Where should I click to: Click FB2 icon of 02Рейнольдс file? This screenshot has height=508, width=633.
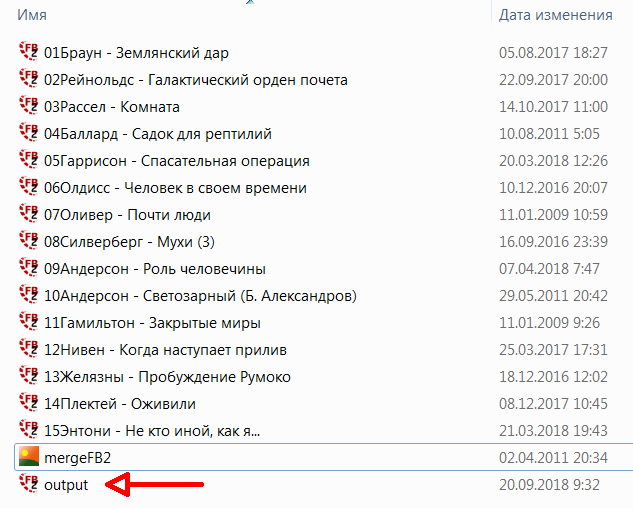point(29,78)
